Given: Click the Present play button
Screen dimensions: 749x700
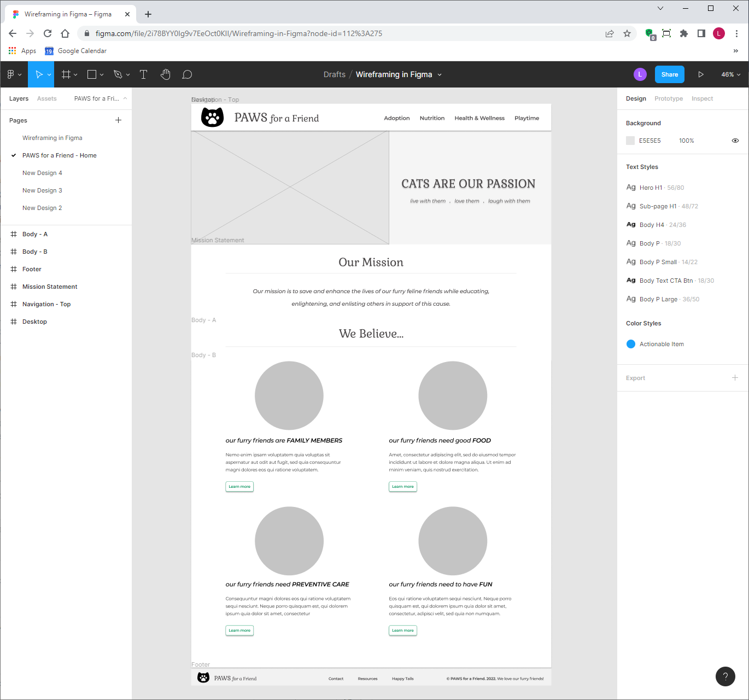Looking at the screenshot, I should pos(701,74).
